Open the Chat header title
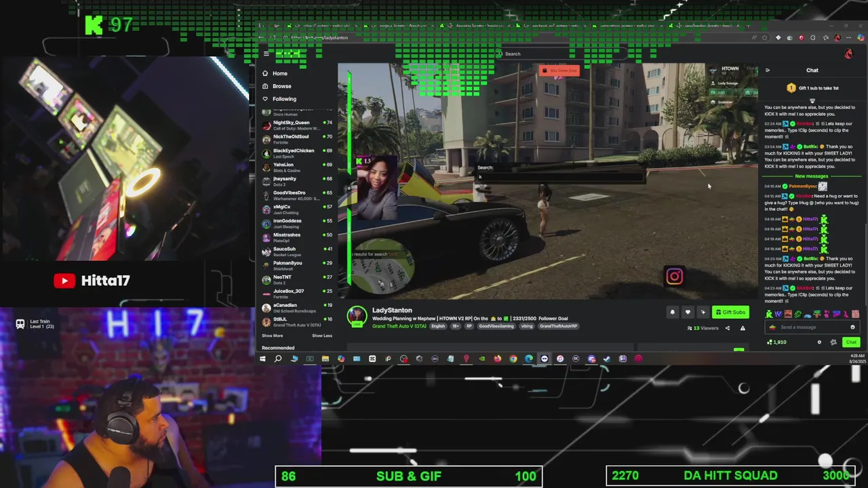Screen dimensions: 868x488 [812, 70]
